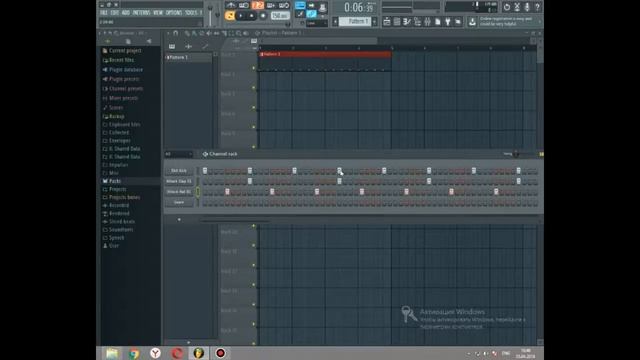Select the playlist paint brush tool
The width and height of the screenshot is (640, 360).
194,33
